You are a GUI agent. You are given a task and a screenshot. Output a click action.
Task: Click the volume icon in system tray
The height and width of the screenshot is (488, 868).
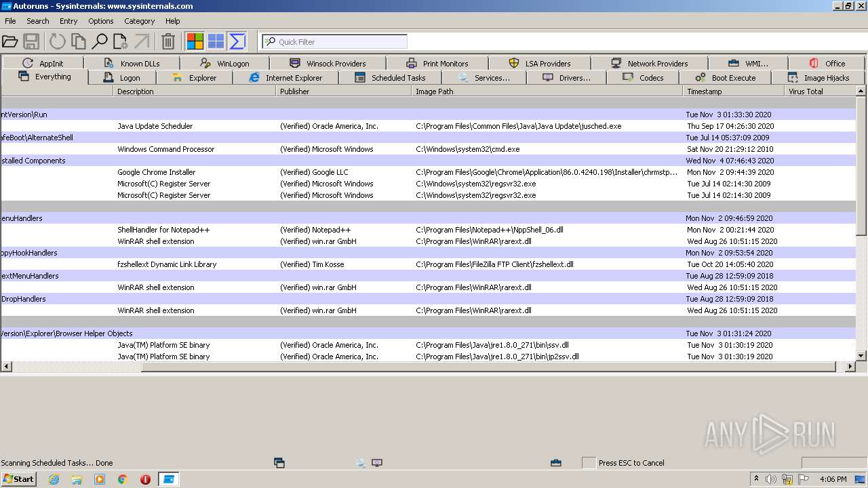770,479
